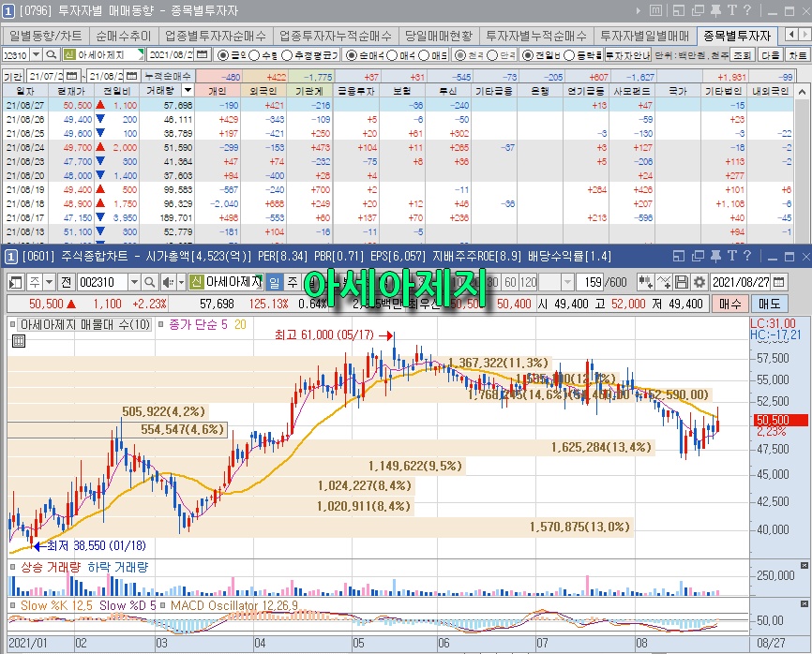Image resolution: width=812 pixels, height=654 pixels.
Task: Switch to the 투자자별누적순매수 tab
Action: 536,36
